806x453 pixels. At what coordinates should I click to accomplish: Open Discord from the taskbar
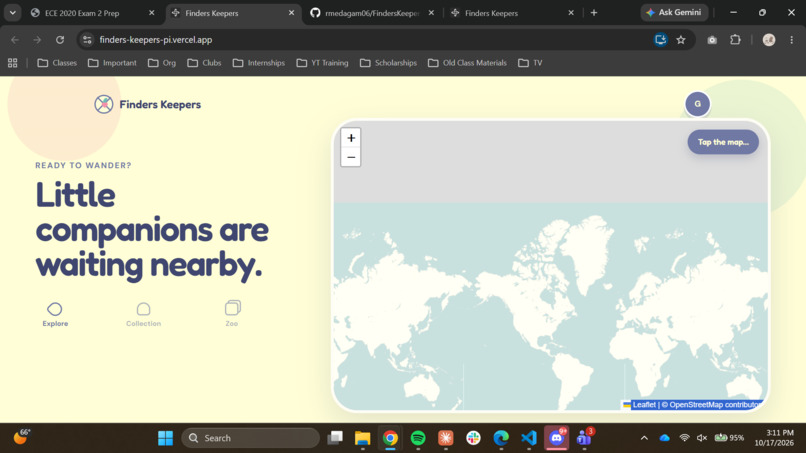tap(557, 438)
